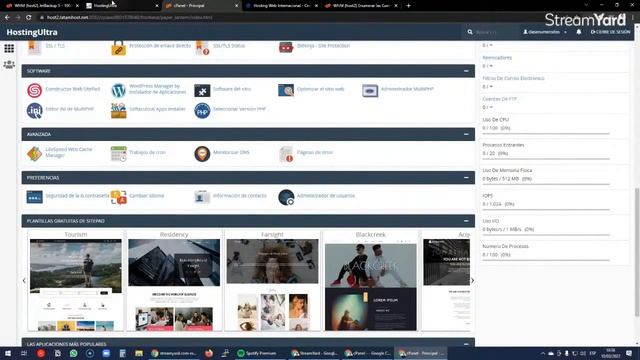Collapse the Las aplicaciones más populares section
This screenshot has width=640, height=360.
tap(466, 344)
